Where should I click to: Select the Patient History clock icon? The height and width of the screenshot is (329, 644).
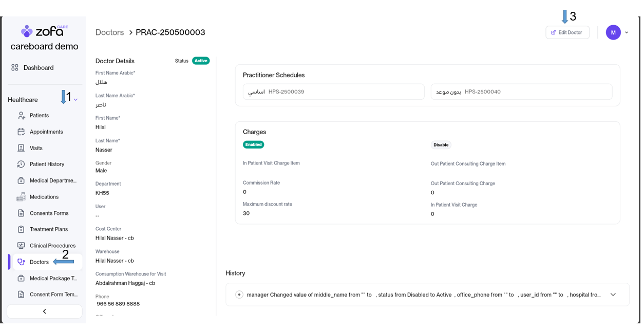tap(21, 164)
